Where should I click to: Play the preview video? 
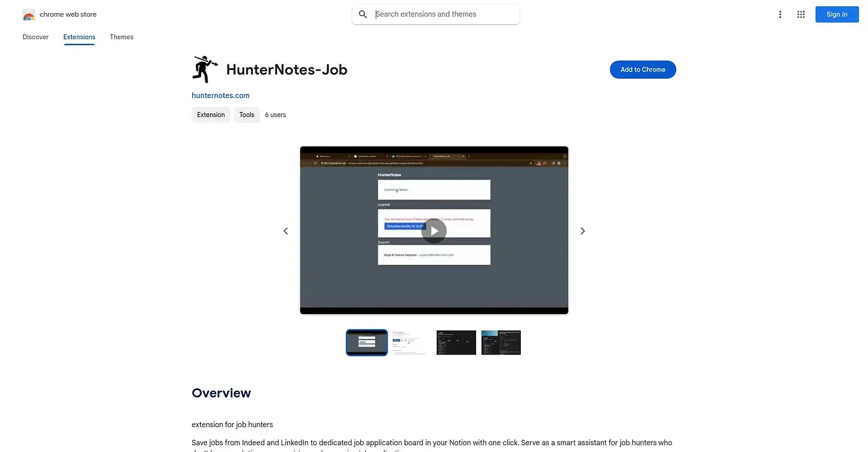(x=434, y=231)
